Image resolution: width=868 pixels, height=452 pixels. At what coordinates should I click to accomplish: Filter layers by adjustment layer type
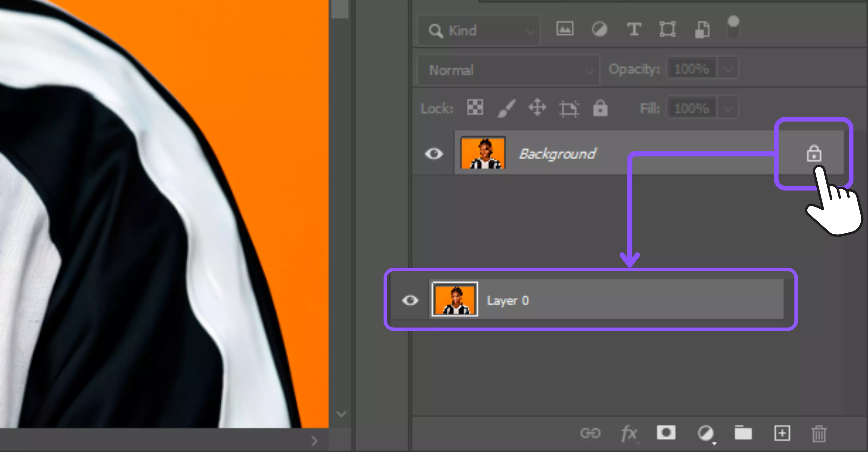pyautogui.click(x=599, y=29)
